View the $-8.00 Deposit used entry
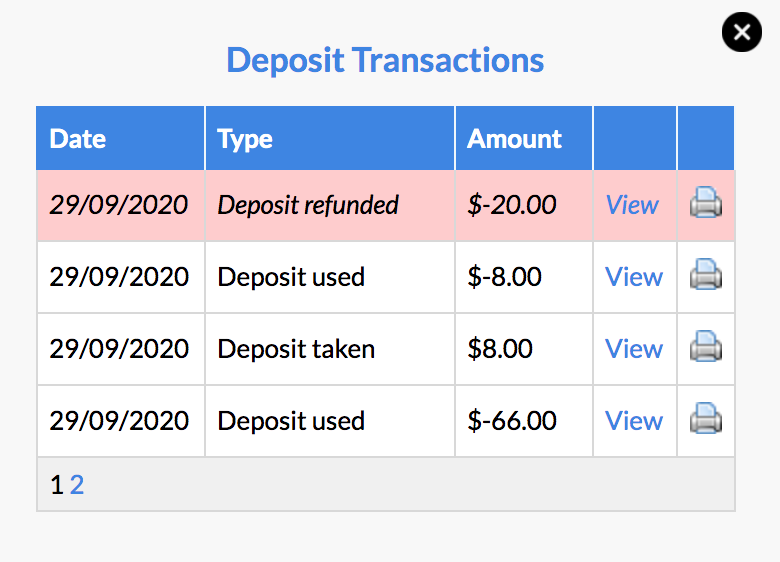Screen dimensions: 780x562 [x=634, y=277]
